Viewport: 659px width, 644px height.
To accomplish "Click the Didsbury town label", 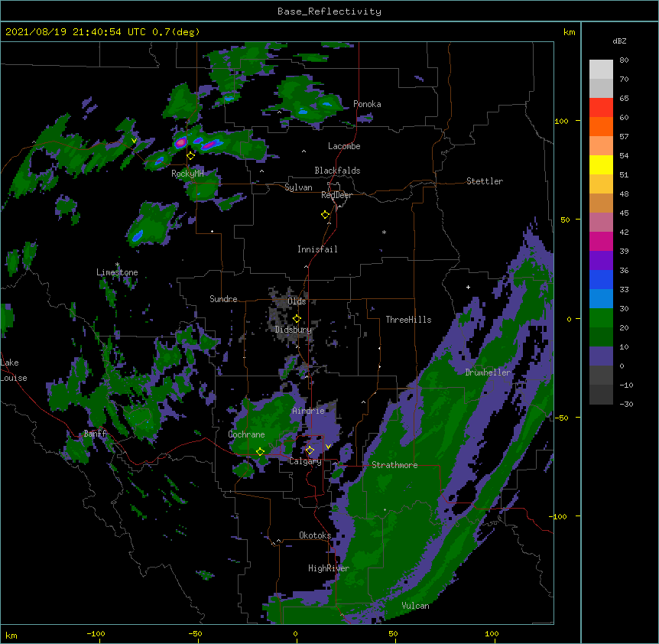I will tap(294, 330).
